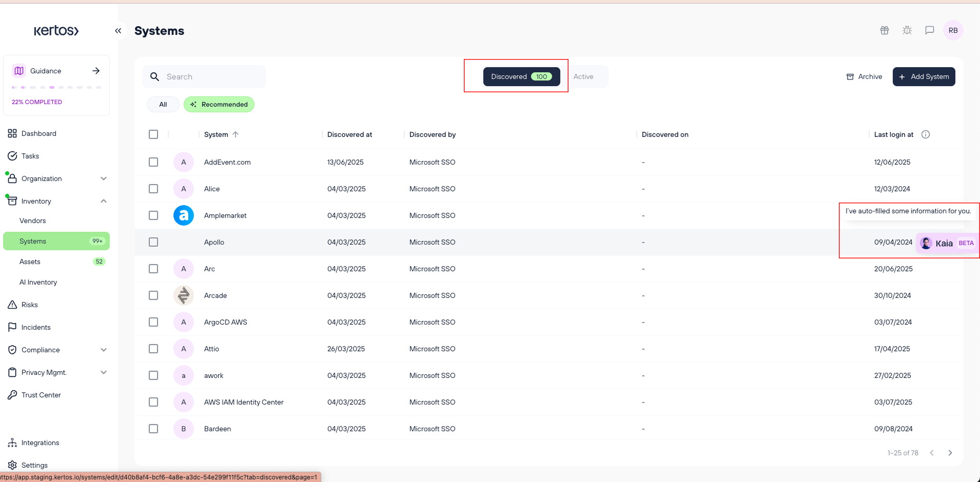The width and height of the screenshot is (980, 482).
Task: Select the All filter chip
Action: click(163, 104)
